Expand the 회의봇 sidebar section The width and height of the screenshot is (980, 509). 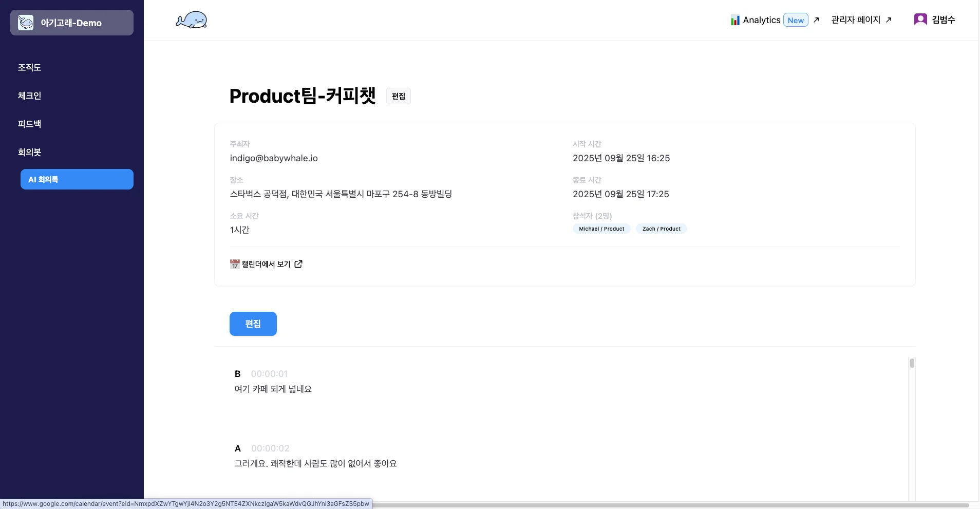30,152
